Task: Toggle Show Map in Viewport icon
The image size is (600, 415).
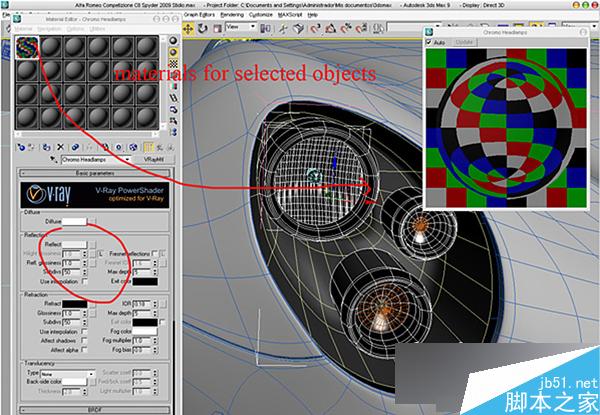Action: [x=133, y=147]
